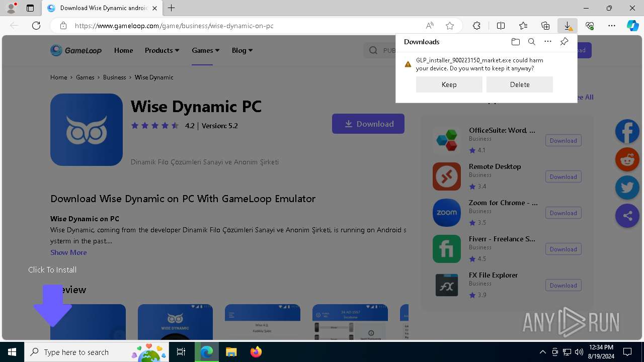Download Zoom for Chrome from the sidebar
The width and height of the screenshot is (644, 362).
563,213
